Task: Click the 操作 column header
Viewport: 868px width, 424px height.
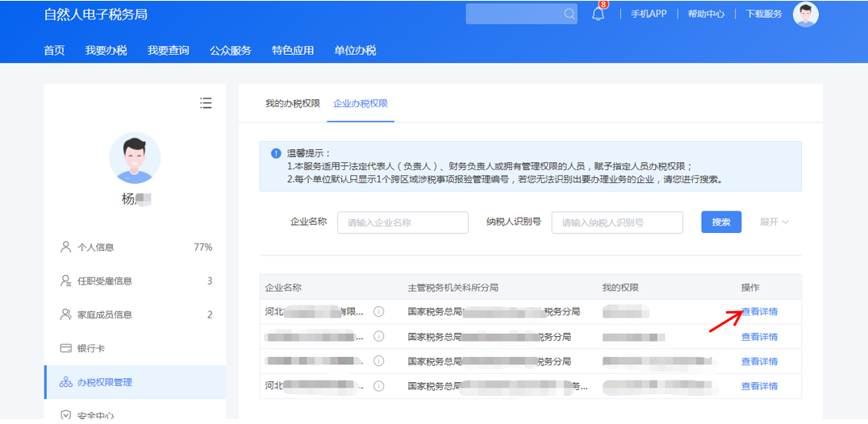Action: pos(750,288)
